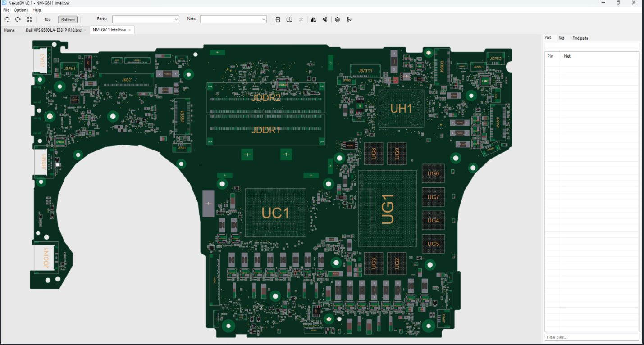The width and height of the screenshot is (644, 345).
Task: Select the UG2 memory chip
Action: coord(397,263)
